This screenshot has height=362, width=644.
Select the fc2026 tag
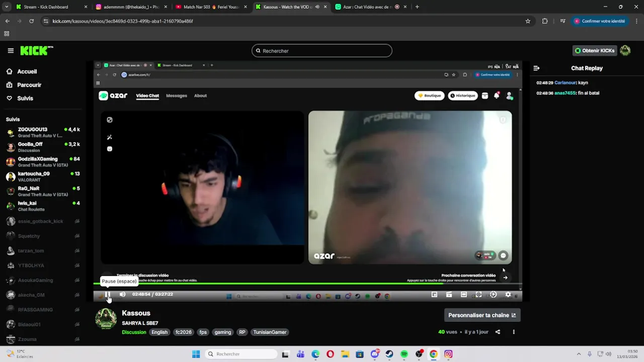183,332
